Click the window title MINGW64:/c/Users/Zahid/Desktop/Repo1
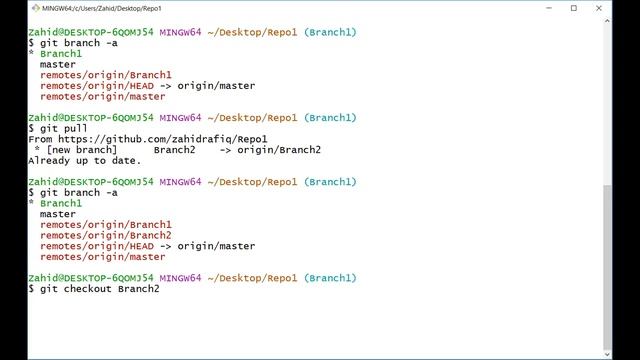This screenshot has width=640, height=360. 102,8
